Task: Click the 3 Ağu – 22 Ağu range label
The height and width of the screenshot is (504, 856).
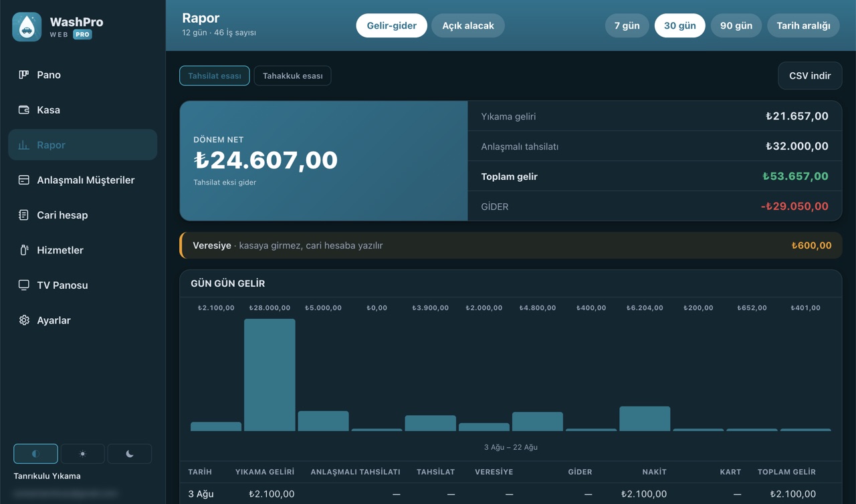Action: [511, 447]
